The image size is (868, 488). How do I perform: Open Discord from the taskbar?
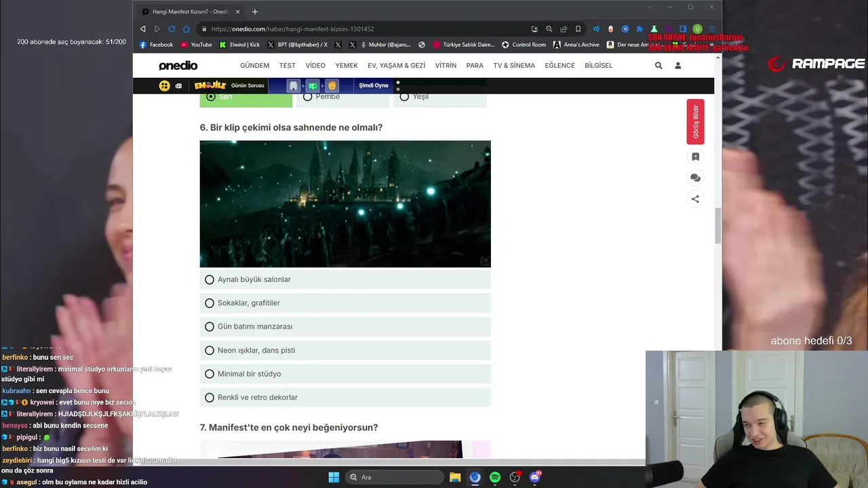click(x=535, y=477)
